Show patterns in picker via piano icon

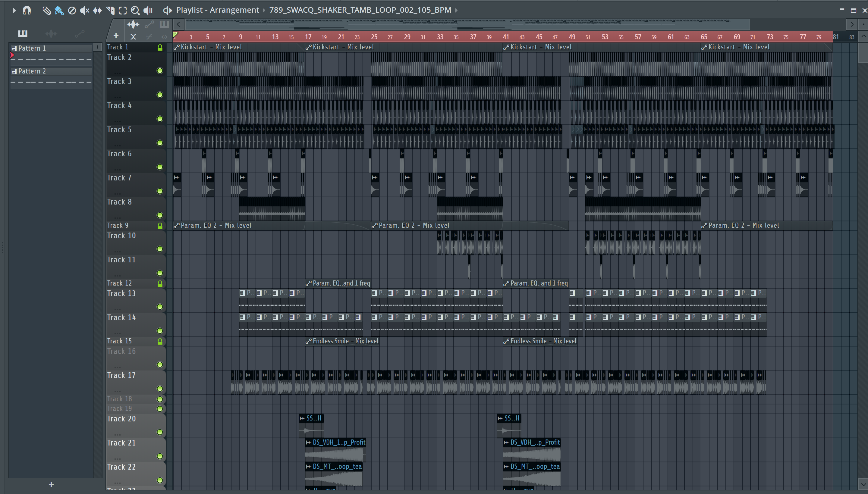[x=23, y=33]
